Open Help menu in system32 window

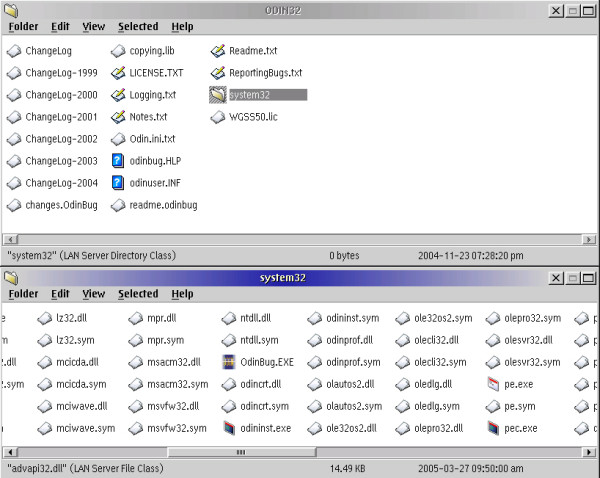182,294
